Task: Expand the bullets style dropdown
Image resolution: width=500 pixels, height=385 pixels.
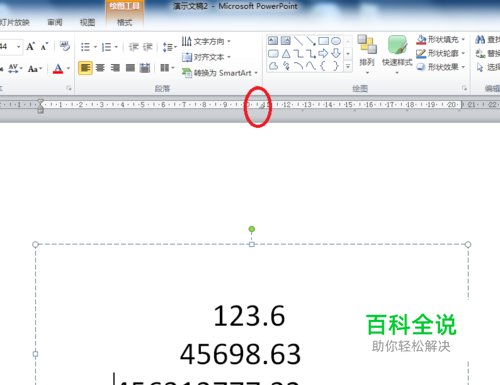Action: 95,47
